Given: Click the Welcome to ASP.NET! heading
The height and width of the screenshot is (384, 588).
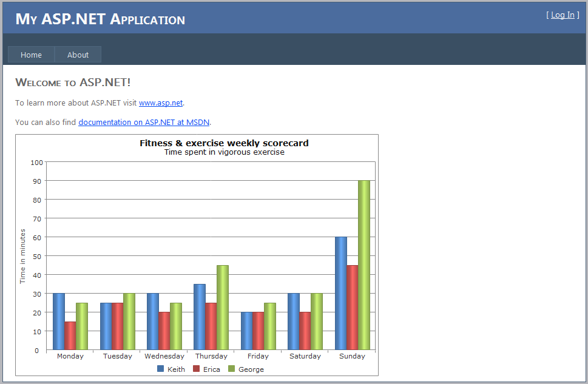Looking at the screenshot, I should pyautogui.click(x=73, y=83).
